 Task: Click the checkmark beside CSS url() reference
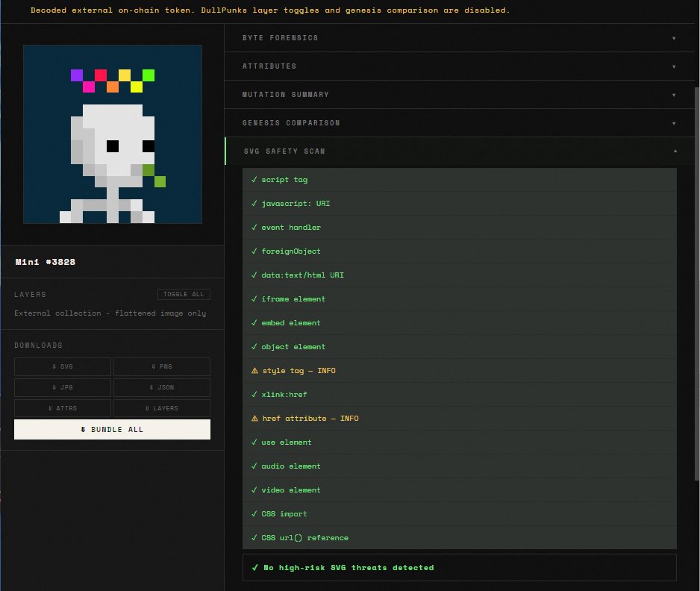click(254, 537)
